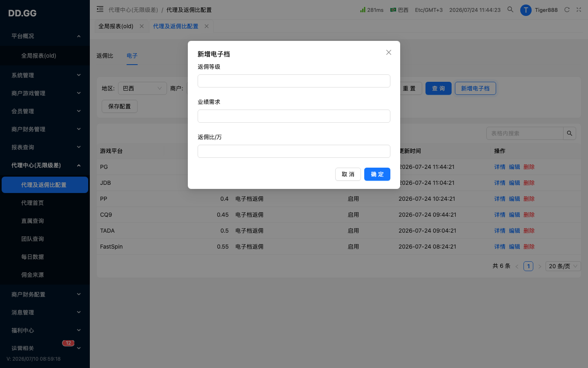Click 删除 in the FastSpin row
This screenshot has width=588, height=368.
click(529, 247)
